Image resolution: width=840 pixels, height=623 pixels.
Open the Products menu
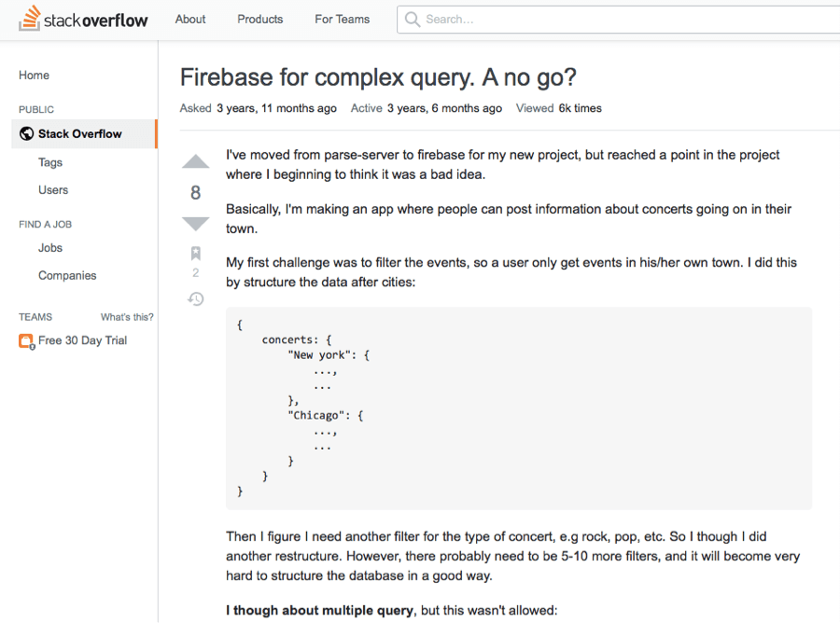(259, 20)
